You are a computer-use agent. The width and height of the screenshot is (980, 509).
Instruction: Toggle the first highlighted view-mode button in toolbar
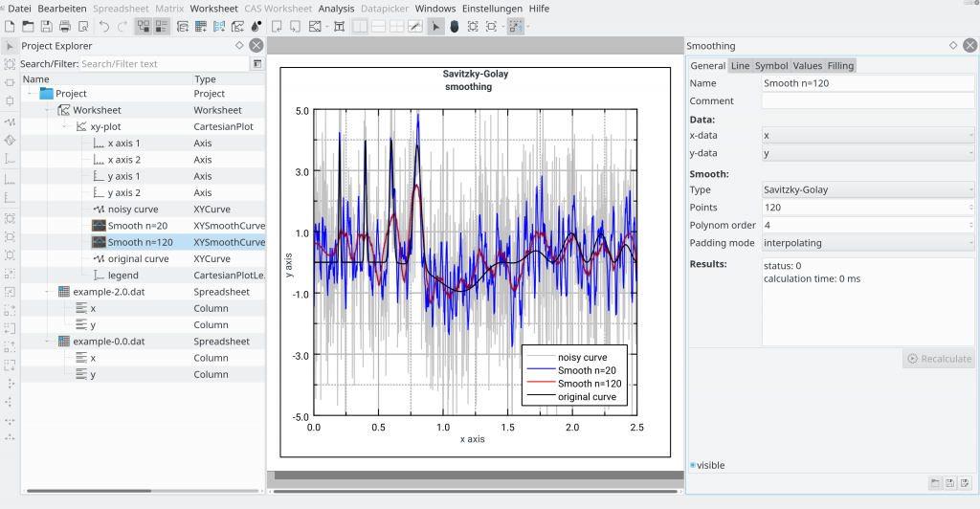(x=144, y=26)
